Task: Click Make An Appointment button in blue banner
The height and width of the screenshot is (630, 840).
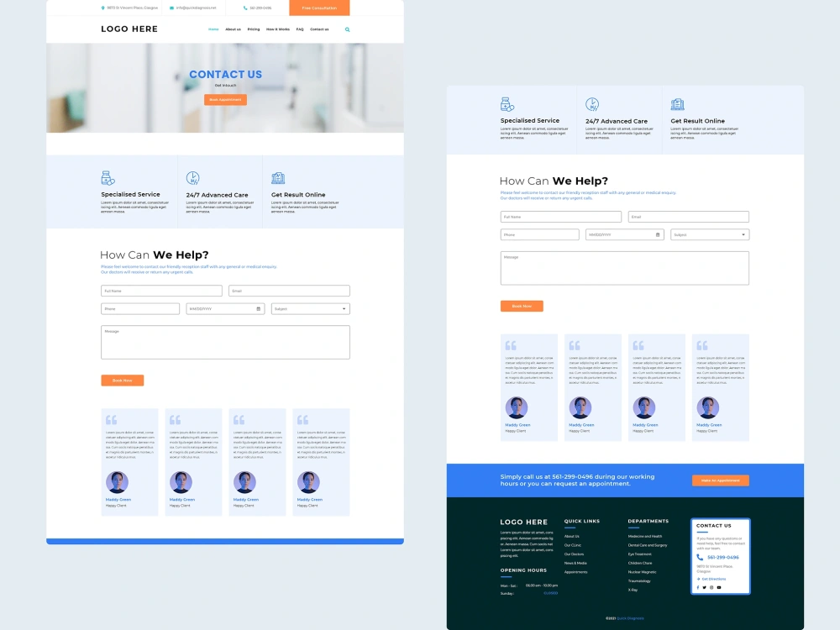Action: 721,480
